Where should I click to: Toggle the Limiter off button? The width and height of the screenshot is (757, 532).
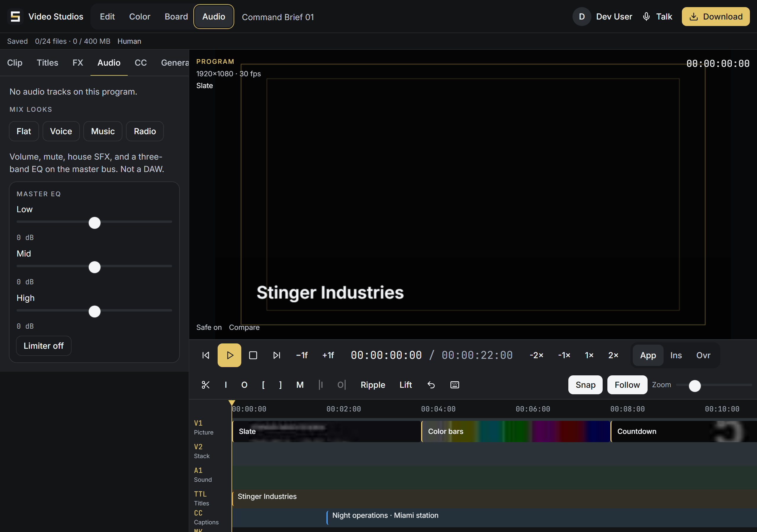[x=43, y=346]
